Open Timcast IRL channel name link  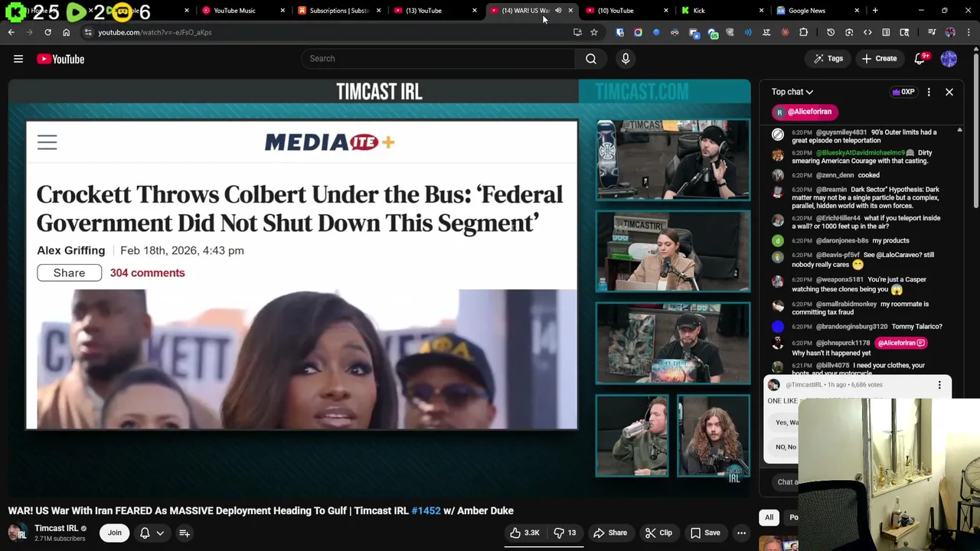[56, 528]
